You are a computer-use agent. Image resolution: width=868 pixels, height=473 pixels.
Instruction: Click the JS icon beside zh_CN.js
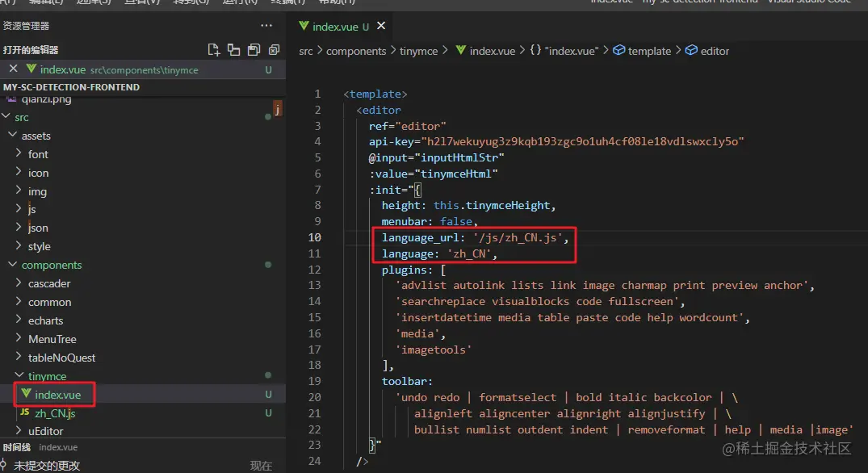[25, 412]
